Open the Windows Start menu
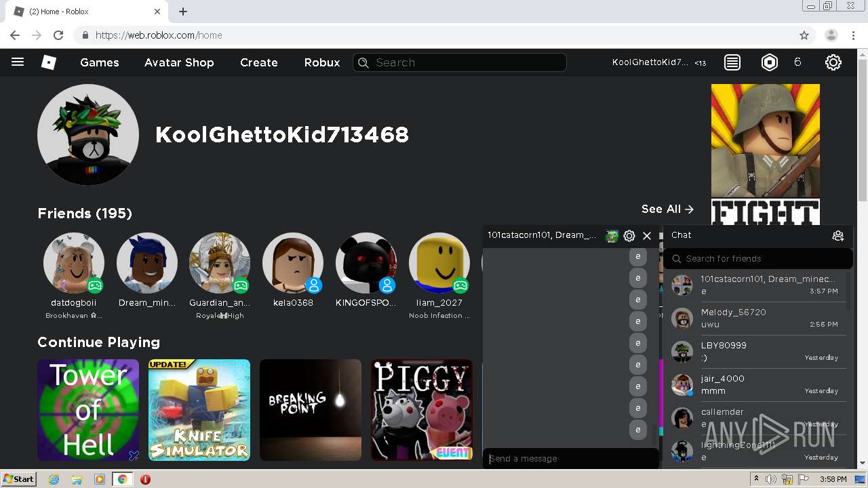The width and height of the screenshot is (868, 488). (x=18, y=479)
